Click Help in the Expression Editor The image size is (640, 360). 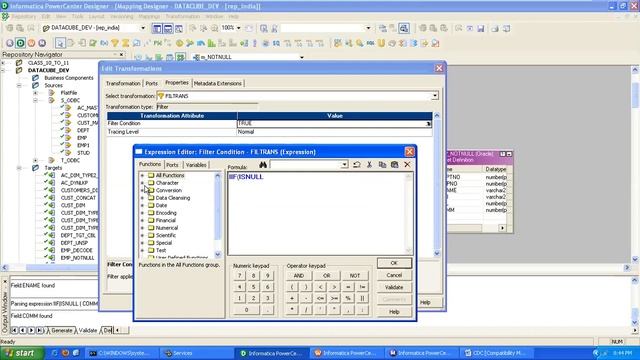tap(394, 312)
